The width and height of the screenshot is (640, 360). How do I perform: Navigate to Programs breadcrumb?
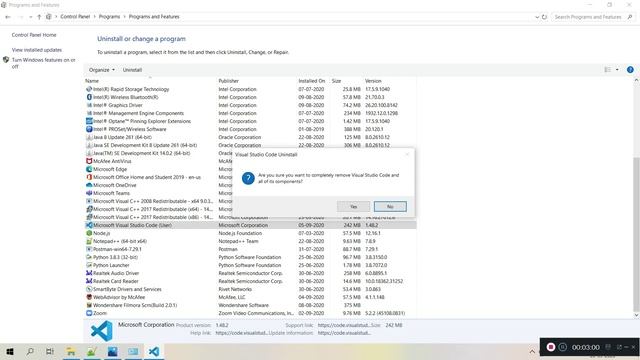pos(109,17)
